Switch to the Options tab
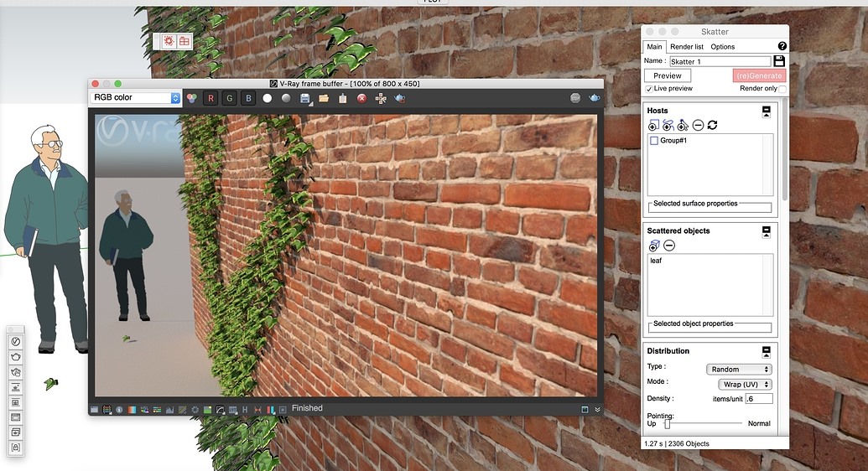The height and width of the screenshot is (471, 868). [x=722, y=46]
